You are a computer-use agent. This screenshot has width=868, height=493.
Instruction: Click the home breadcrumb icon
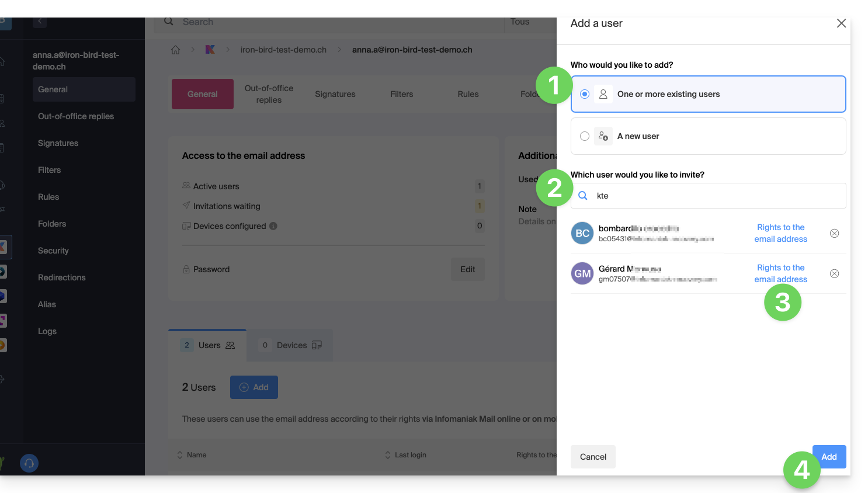(175, 50)
